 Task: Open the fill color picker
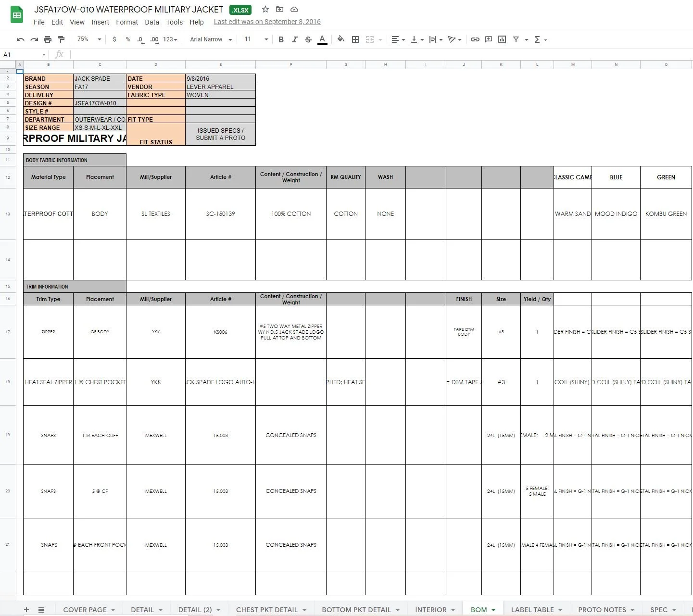click(x=340, y=39)
